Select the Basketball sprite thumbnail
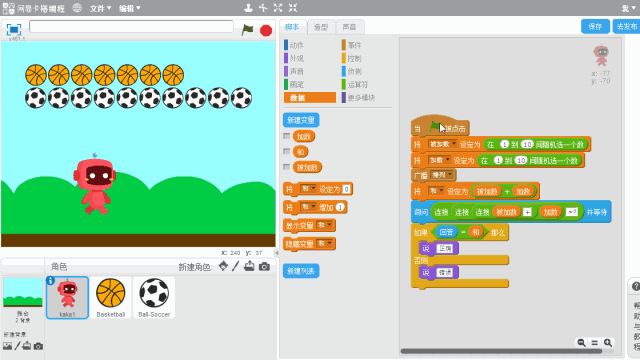 [111, 297]
